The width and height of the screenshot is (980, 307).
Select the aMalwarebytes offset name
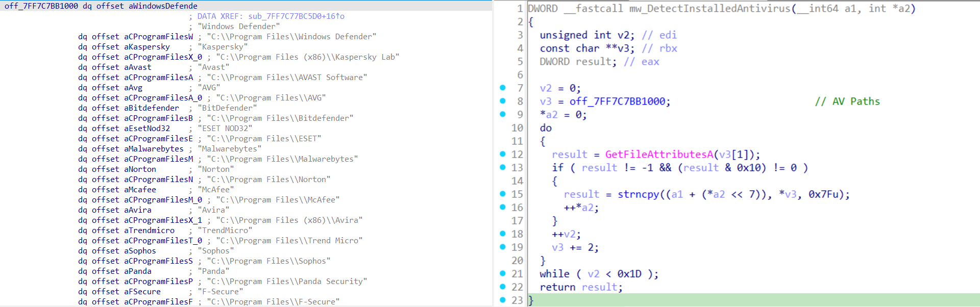154,149
